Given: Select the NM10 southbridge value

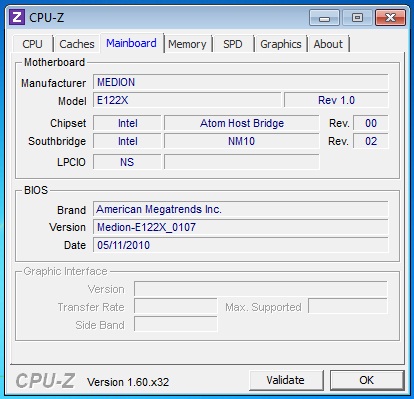Looking at the screenshot, I should tap(242, 141).
